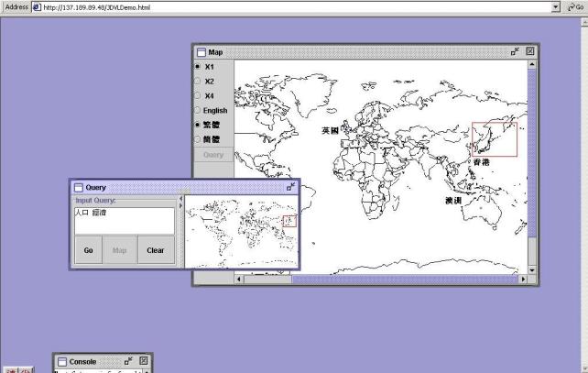Select the X4 zoom radio button

(198, 95)
